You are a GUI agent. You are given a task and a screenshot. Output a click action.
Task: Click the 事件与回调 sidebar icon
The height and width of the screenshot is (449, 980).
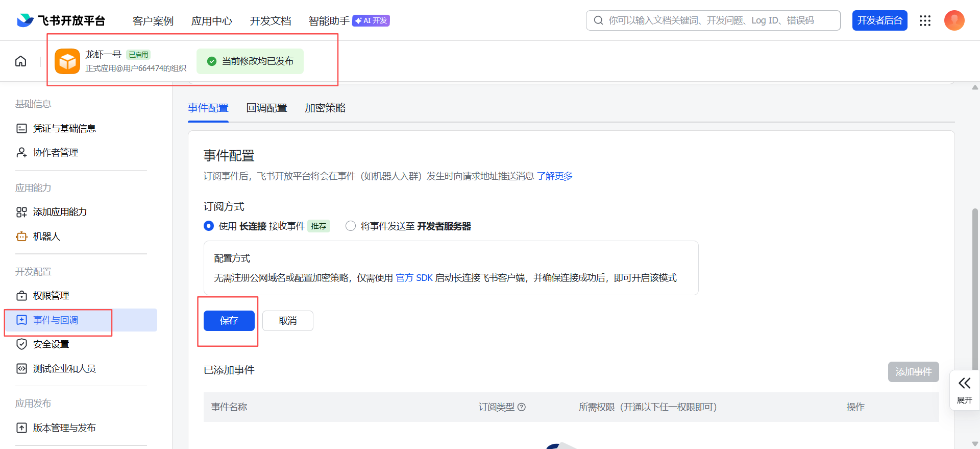pyautogui.click(x=21, y=320)
